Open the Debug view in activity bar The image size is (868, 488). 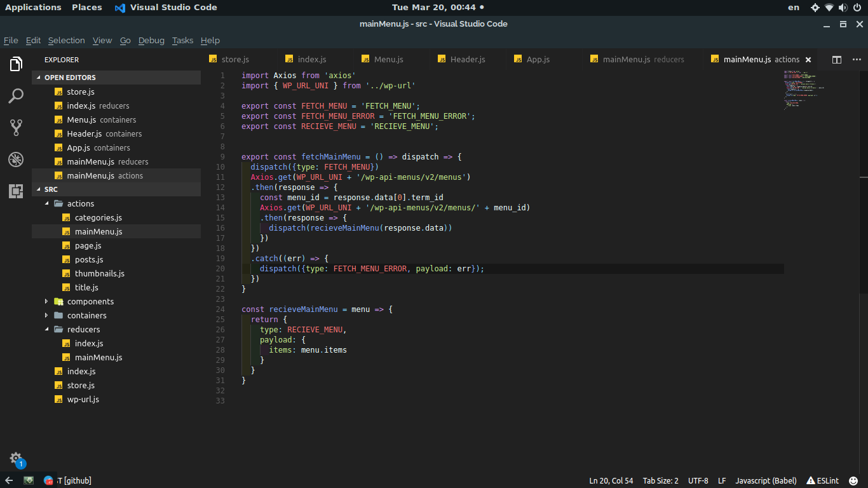pyautogui.click(x=16, y=159)
